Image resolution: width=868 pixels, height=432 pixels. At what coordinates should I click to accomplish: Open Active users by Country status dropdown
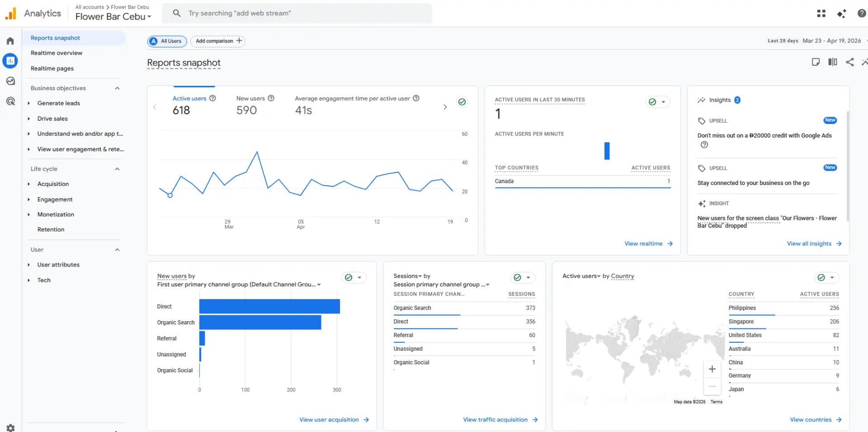826,277
